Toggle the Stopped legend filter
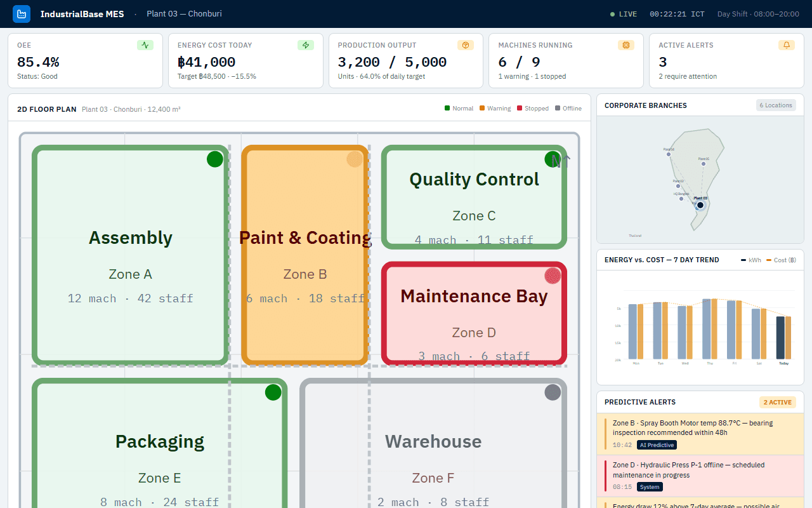812x508 pixels. pos(533,109)
